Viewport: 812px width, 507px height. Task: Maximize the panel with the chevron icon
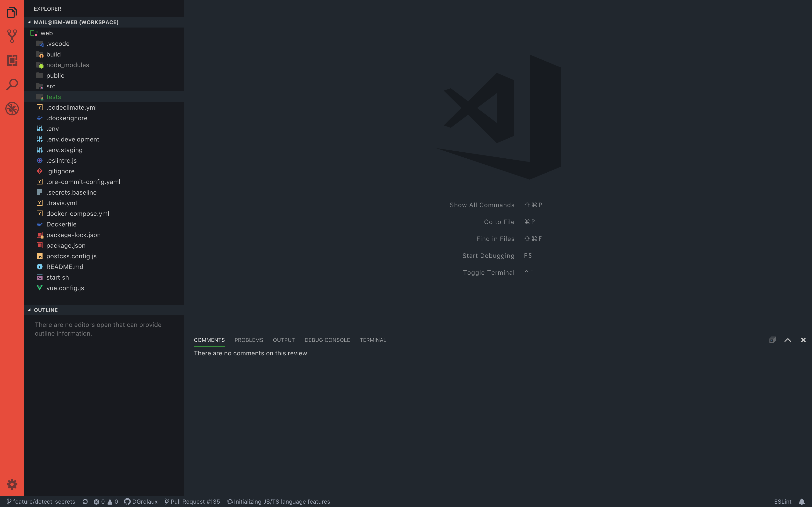787,340
